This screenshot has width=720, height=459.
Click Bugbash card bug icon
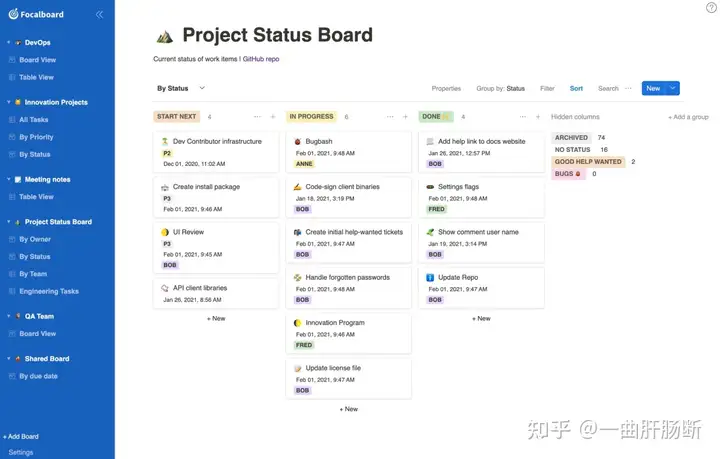click(298, 141)
